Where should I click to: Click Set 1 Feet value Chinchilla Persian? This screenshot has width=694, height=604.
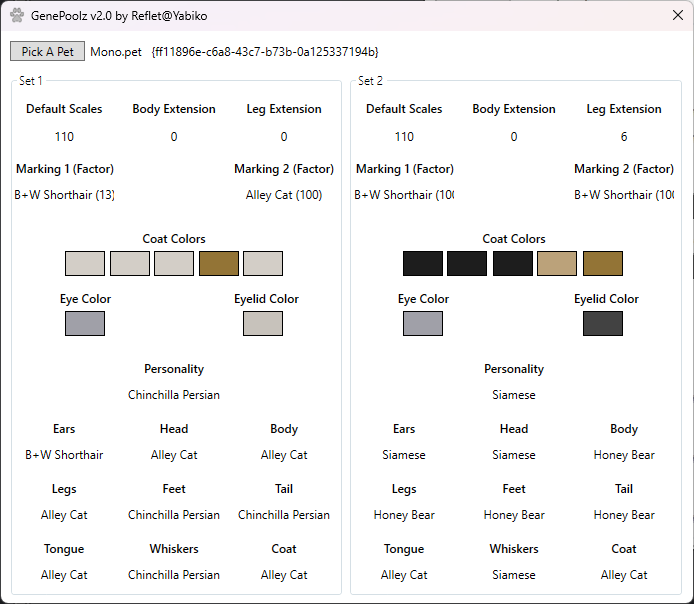click(x=174, y=515)
